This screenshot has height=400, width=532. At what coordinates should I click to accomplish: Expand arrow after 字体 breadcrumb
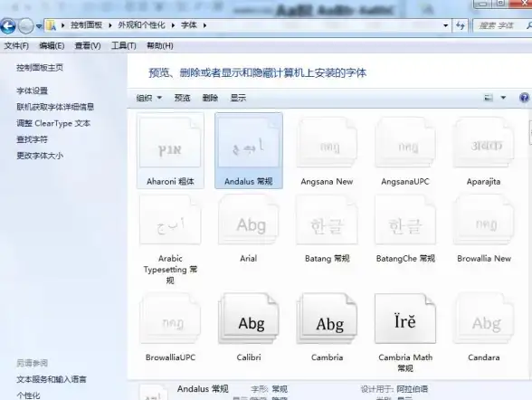pyautogui.click(x=204, y=25)
